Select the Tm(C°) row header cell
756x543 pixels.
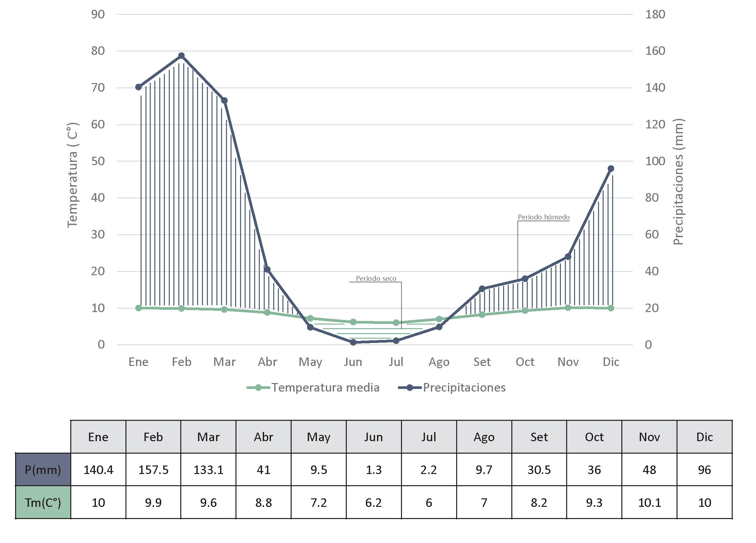[43, 502]
